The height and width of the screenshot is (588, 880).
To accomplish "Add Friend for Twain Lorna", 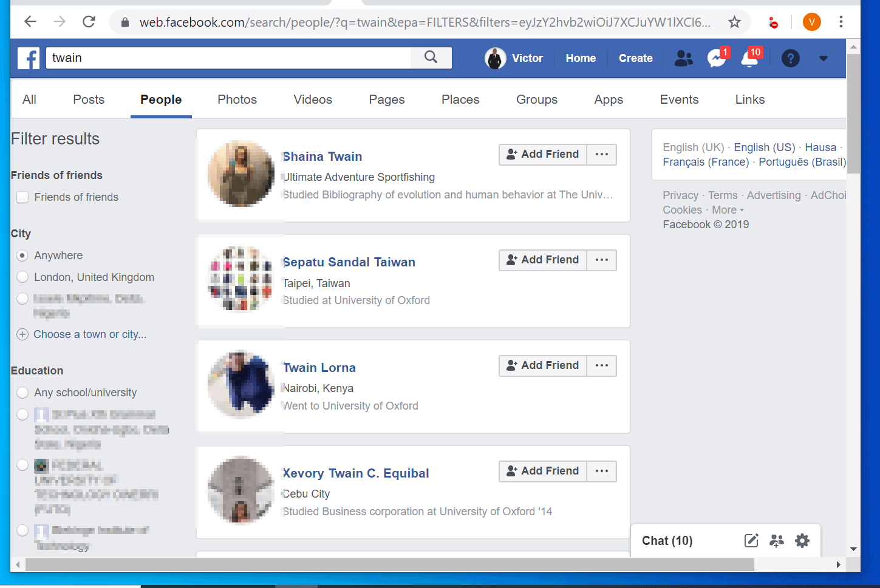I will pos(543,365).
